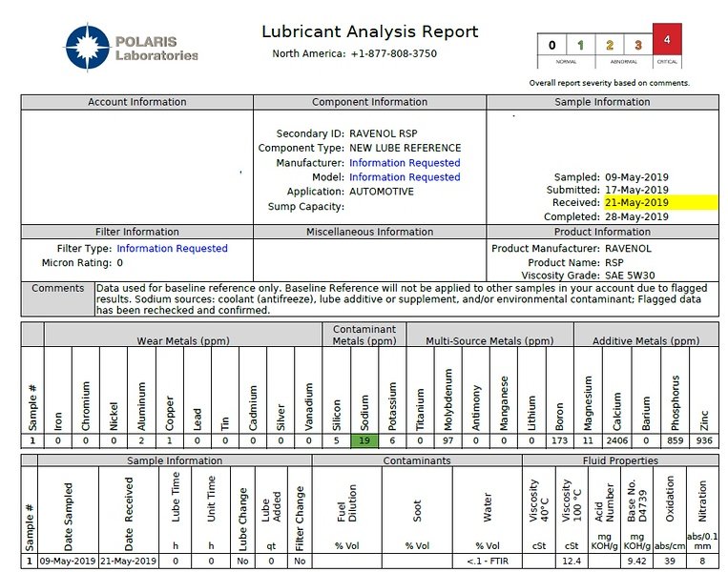This screenshot has width=728, height=572.
Task: Click the Lube Change value No
Action: coord(242,561)
